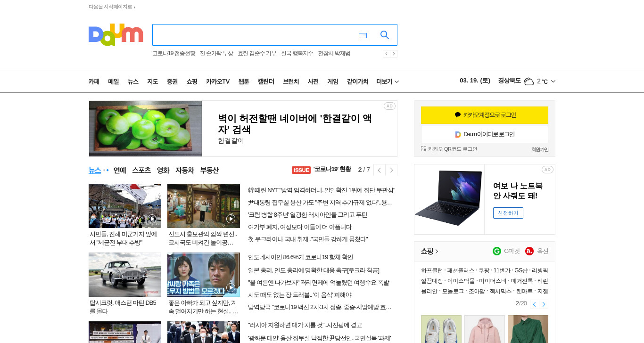Open 뉴스 menu in top navigation
Viewport: 644px width, 343px height.
[x=133, y=82]
